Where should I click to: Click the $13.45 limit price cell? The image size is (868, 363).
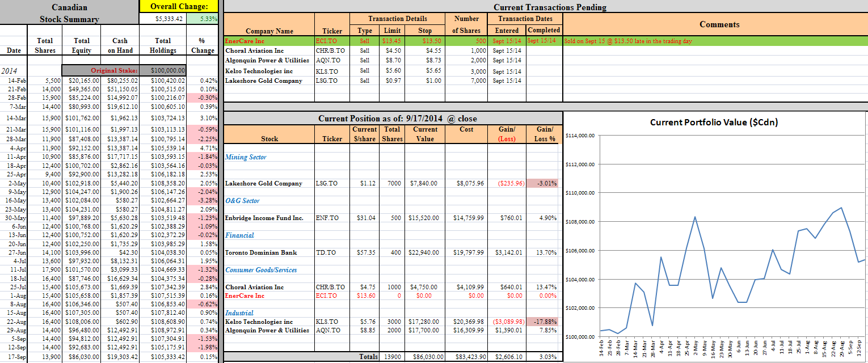click(391, 41)
